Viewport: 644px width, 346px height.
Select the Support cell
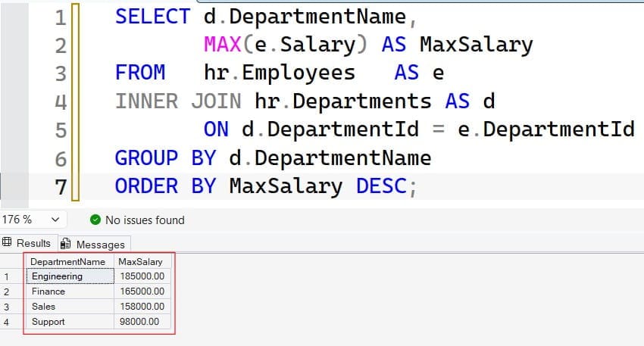tap(70, 322)
